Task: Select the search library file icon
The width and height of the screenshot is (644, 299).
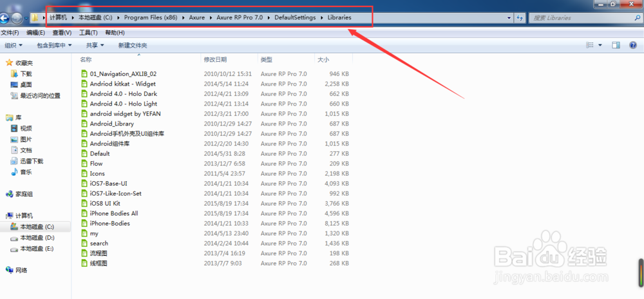Action: 85,243
